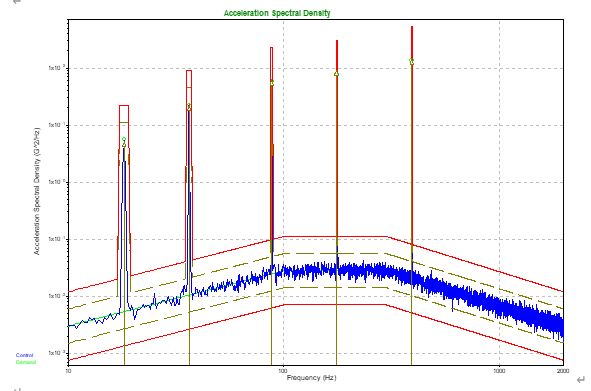Click the third peak's marker below 100 Hz
The height and width of the screenshot is (391, 591).
tap(272, 83)
